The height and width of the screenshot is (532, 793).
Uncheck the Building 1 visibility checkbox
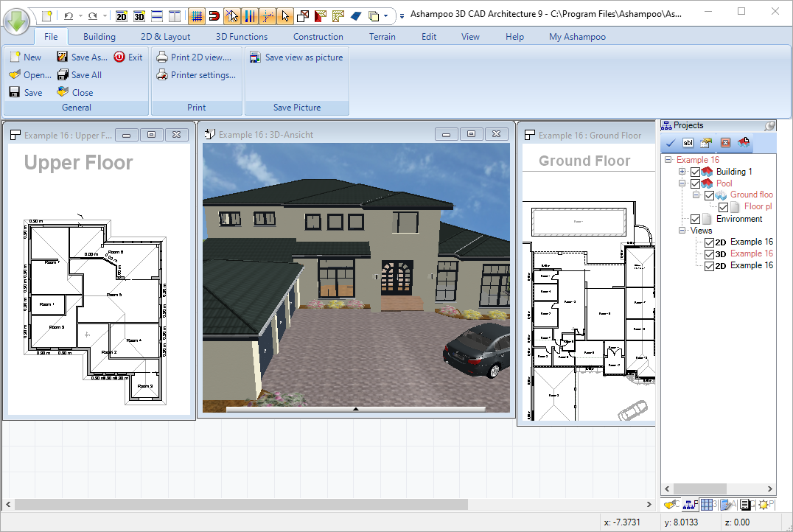(695, 172)
